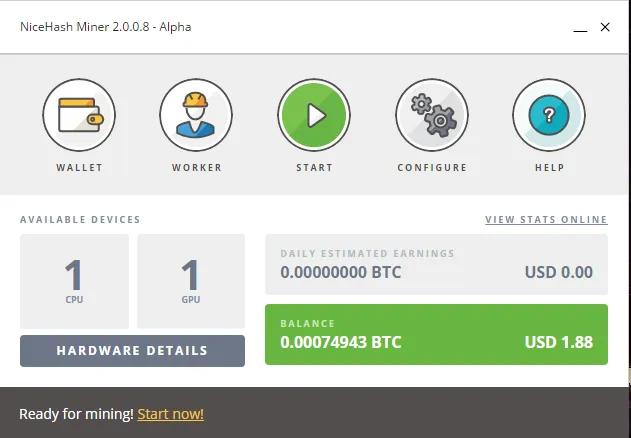Click the balance value 0.00074943 BTC
The width and height of the screenshot is (631, 438).
point(340,342)
